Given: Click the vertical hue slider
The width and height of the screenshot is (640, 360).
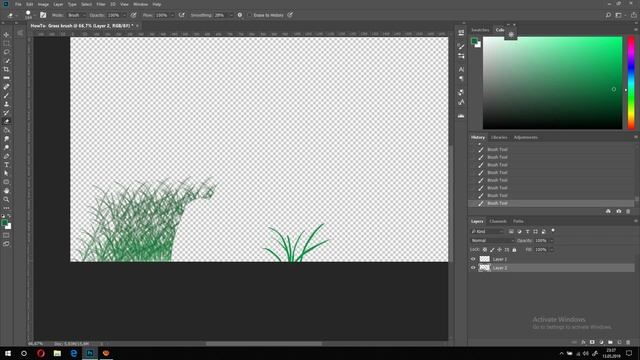Looking at the screenshot, I should pos(631,83).
